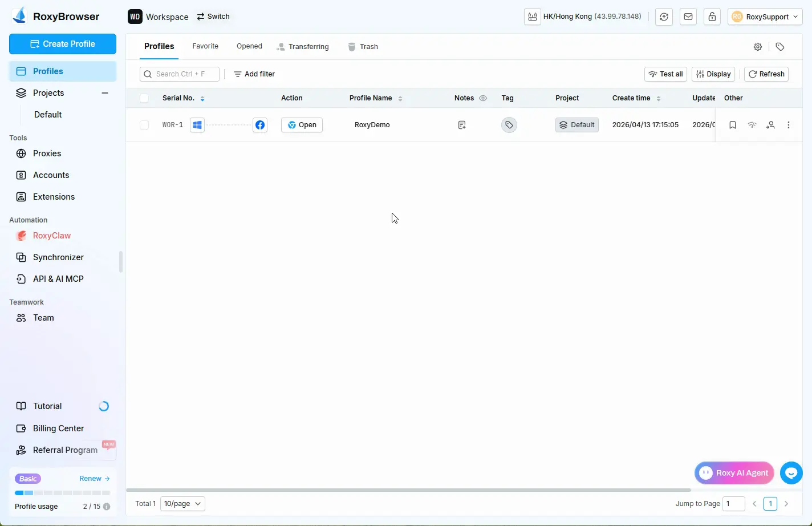This screenshot has height=526, width=812.
Task: Click the WO workspace badge icon
Action: (x=135, y=17)
